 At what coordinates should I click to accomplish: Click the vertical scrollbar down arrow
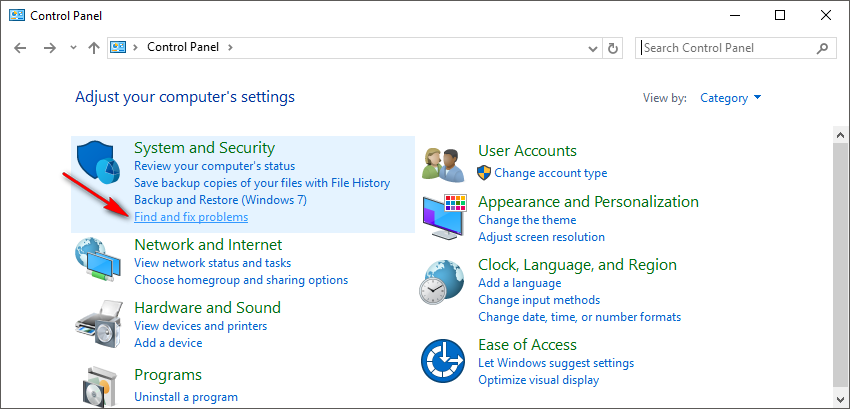[x=840, y=401]
